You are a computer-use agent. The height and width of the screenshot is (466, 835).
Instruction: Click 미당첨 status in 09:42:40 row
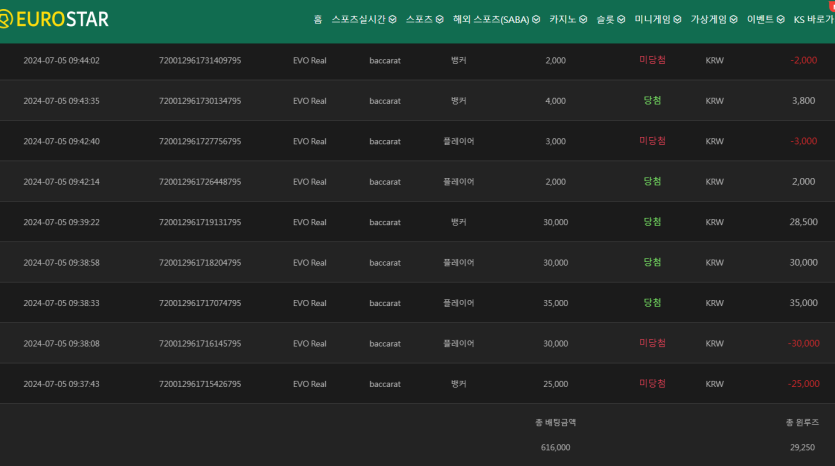click(x=652, y=141)
